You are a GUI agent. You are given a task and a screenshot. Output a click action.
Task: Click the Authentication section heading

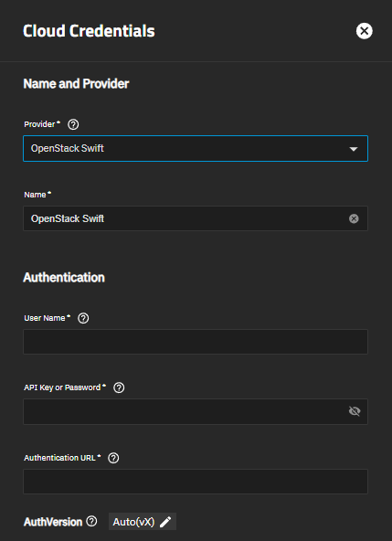tap(64, 278)
